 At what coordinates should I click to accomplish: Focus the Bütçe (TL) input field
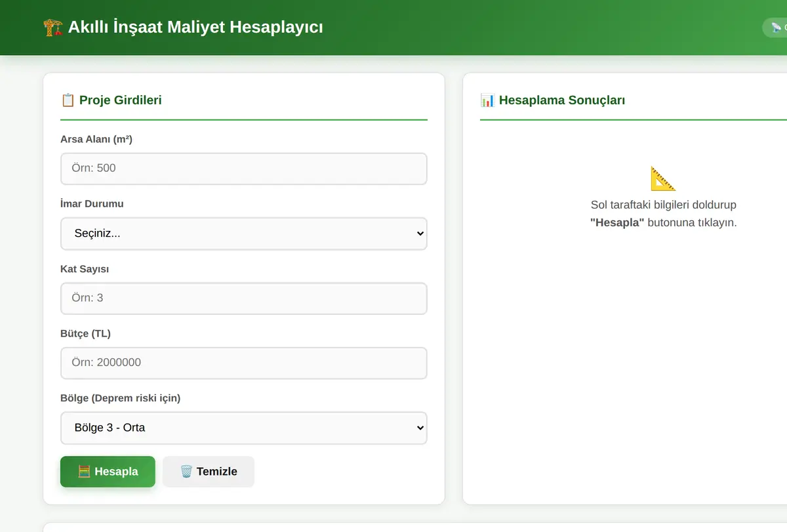point(244,363)
